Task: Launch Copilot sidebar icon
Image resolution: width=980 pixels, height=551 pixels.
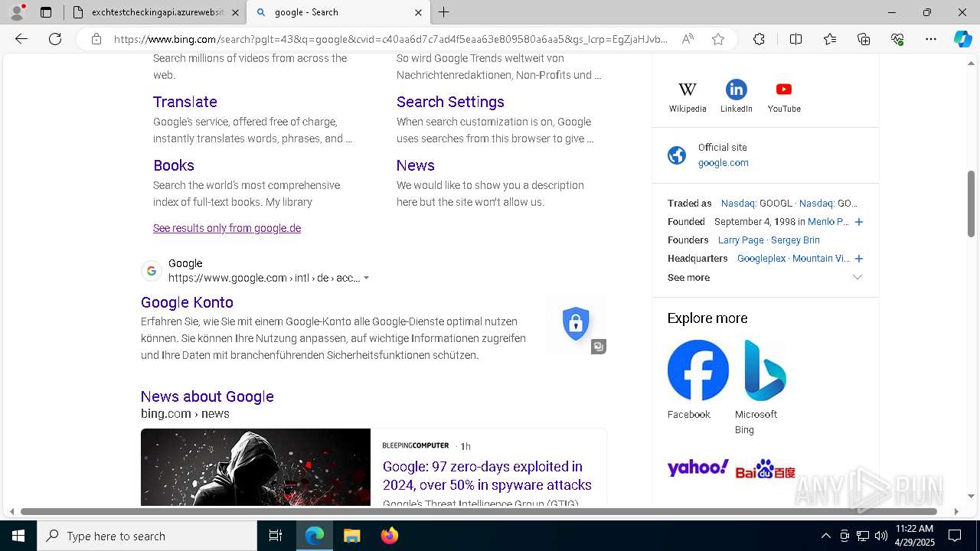Action: pyautogui.click(x=962, y=39)
